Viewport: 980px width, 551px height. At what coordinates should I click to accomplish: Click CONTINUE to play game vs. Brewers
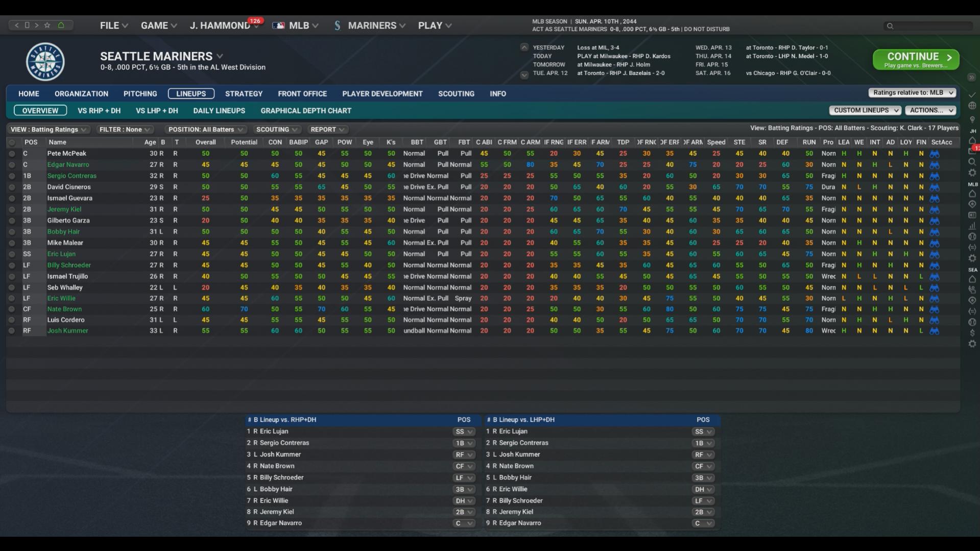click(916, 60)
